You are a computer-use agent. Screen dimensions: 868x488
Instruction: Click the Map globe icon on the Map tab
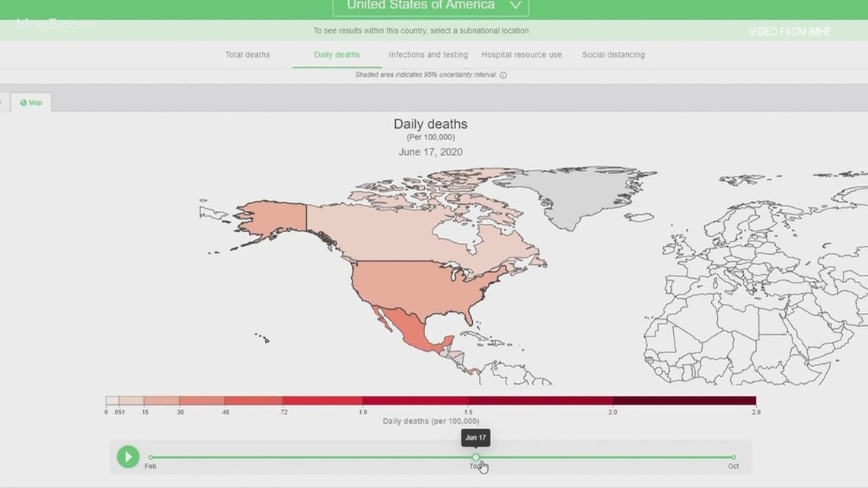click(x=22, y=102)
